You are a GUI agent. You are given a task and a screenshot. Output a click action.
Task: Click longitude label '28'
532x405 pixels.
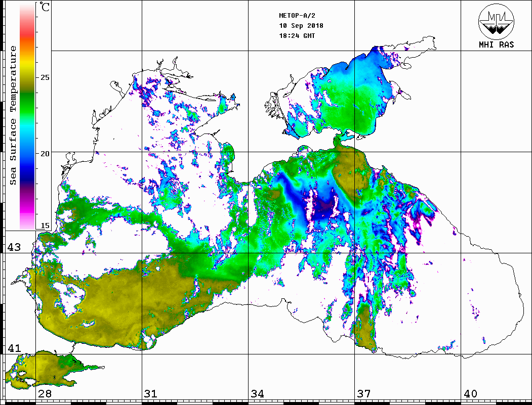[x=45, y=393]
